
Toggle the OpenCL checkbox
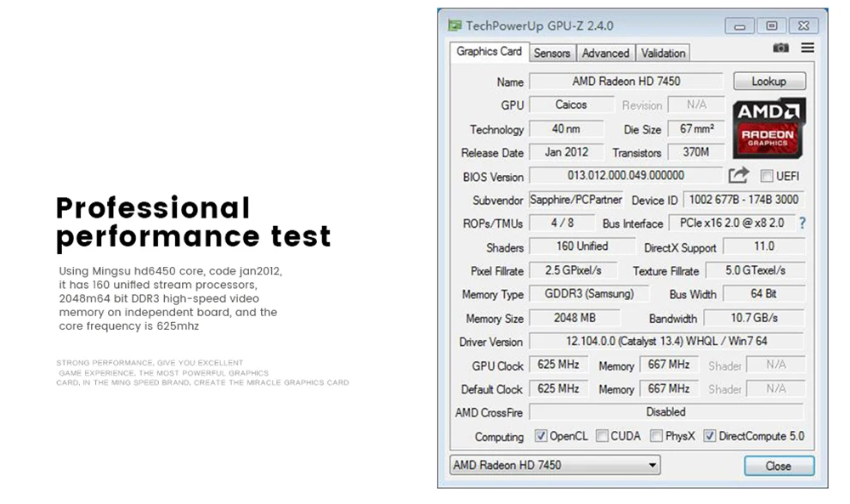click(x=541, y=436)
